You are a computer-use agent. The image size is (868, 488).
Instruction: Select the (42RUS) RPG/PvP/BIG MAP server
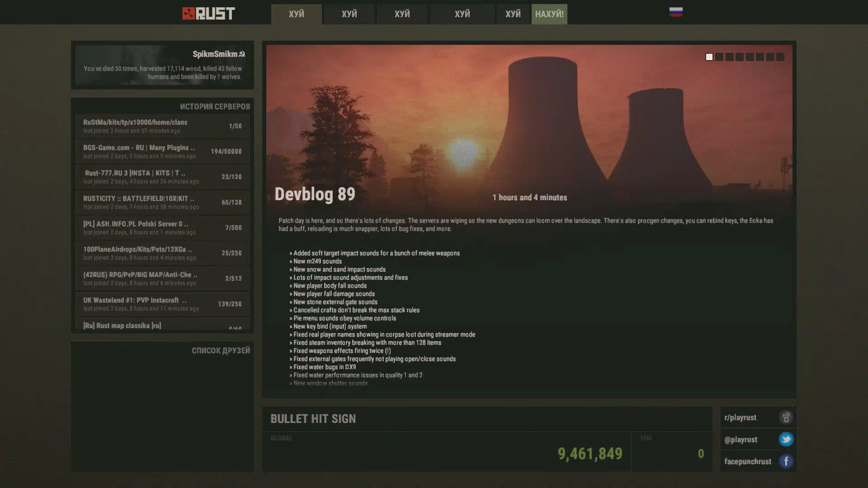click(162, 278)
